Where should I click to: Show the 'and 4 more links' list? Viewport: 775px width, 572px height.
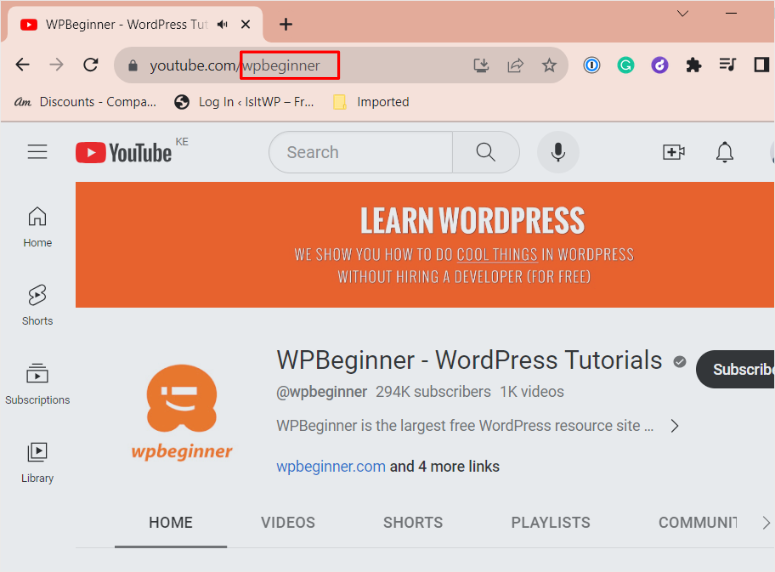(x=445, y=466)
